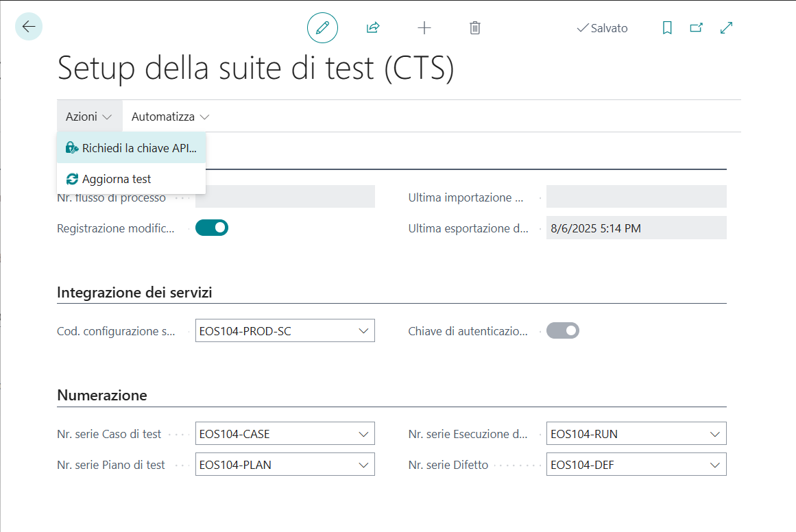Expand the Nr. serie Esecuzione dropdown
This screenshot has width=796, height=532.
pyautogui.click(x=714, y=434)
